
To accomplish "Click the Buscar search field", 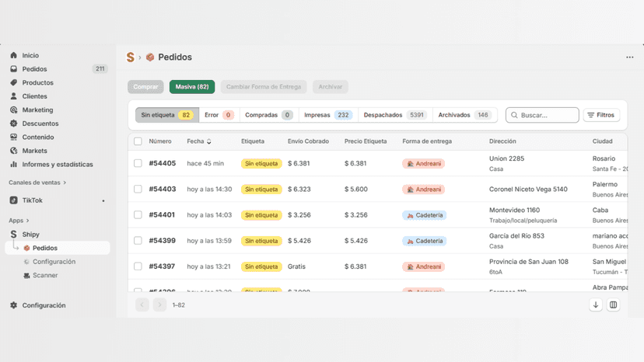I will point(542,115).
